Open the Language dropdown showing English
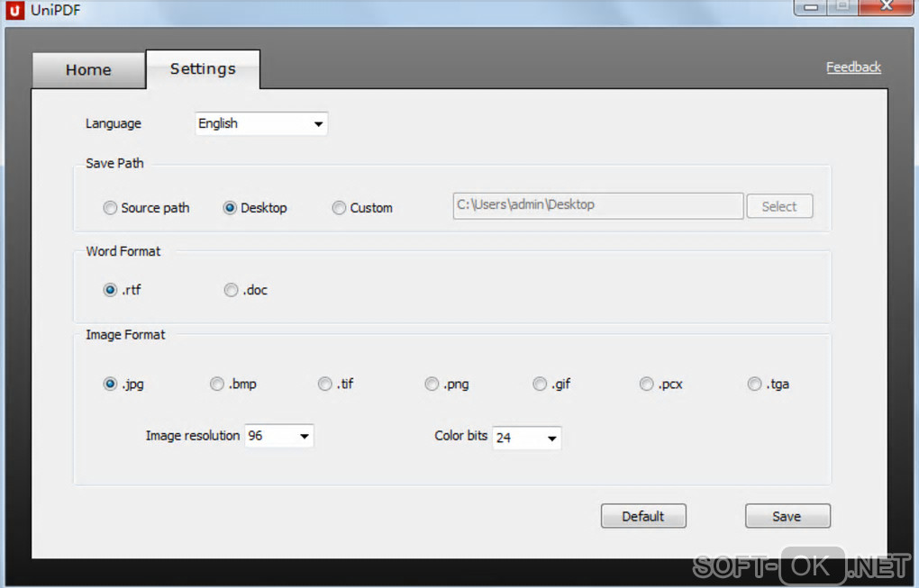 (x=261, y=123)
